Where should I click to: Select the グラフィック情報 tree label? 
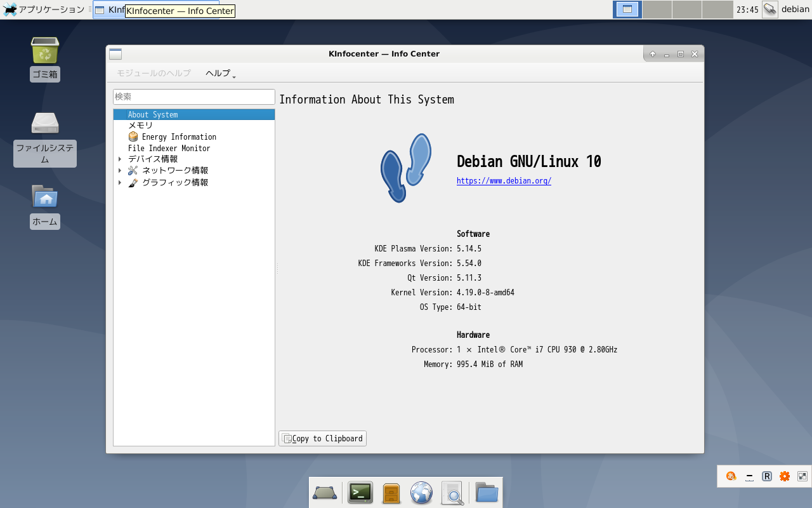click(x=175, y=183)
